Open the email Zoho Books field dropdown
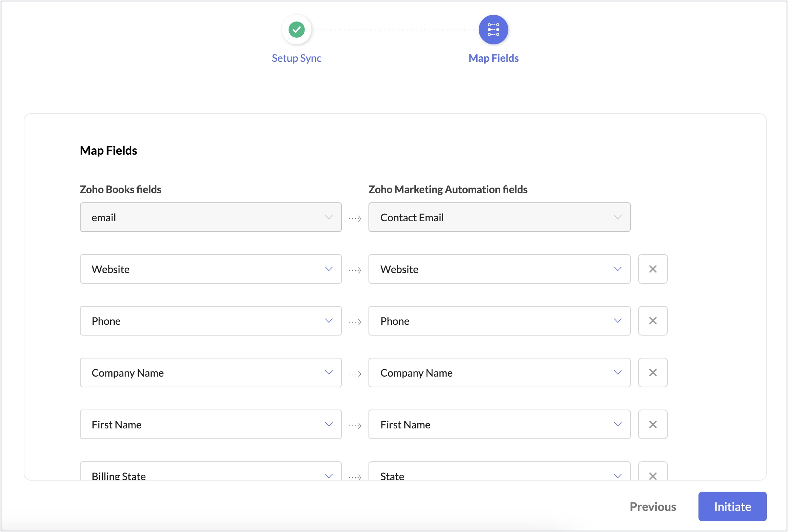The width and height of the screenshot is (788, 532). click(x=211, y=217)
